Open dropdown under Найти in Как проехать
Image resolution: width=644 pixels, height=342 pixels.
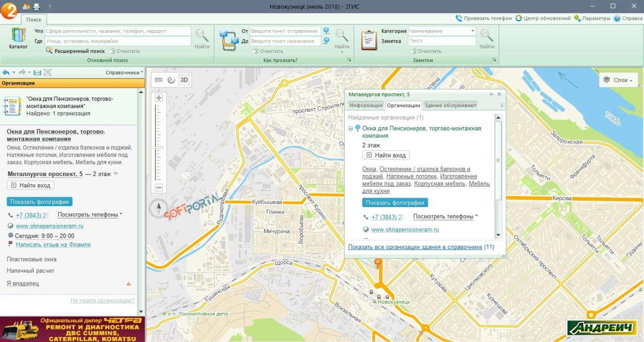pos(342,52)
